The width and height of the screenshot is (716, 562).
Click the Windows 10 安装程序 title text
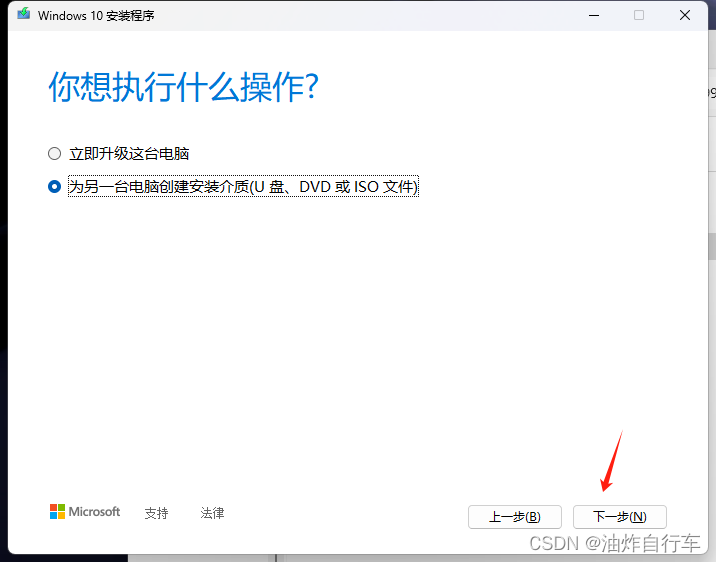[96, 16]
